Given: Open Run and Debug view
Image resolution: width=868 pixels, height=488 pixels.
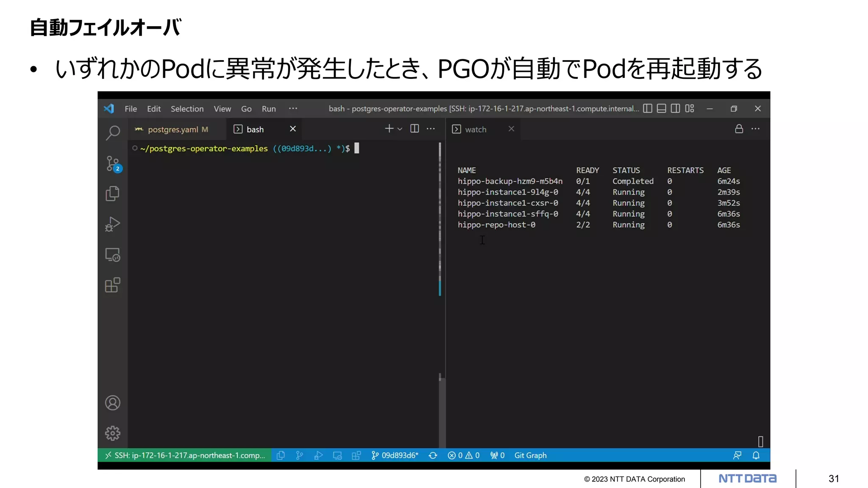Looking at the screenshot, I should click(x=113, y=224).
